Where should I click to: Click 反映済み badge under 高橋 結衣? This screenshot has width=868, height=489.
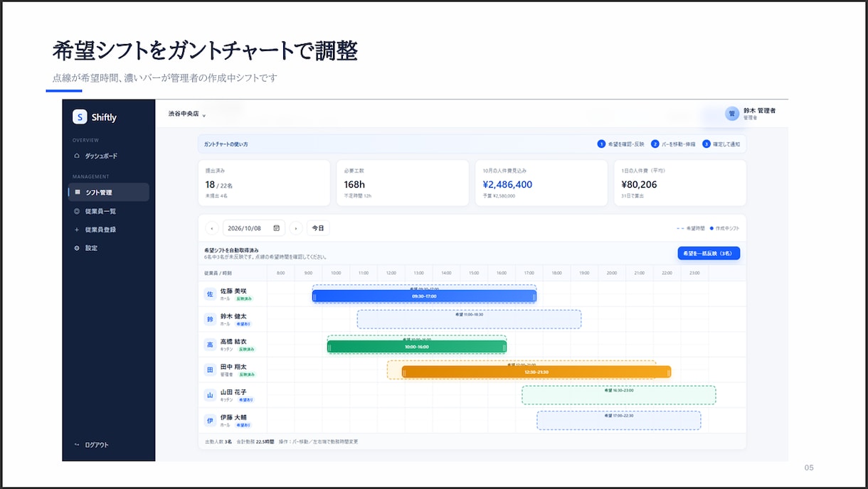pos(247,349)
